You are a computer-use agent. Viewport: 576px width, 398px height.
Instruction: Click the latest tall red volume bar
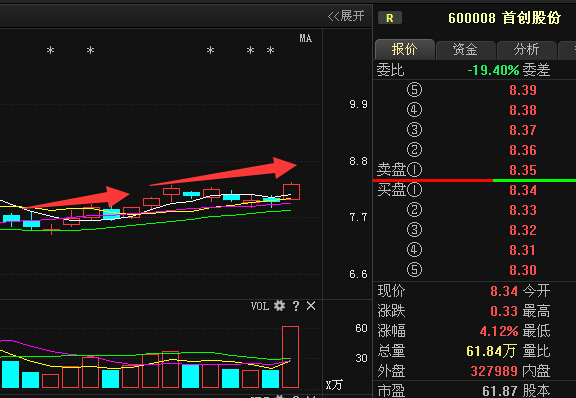tap(290, 357)
